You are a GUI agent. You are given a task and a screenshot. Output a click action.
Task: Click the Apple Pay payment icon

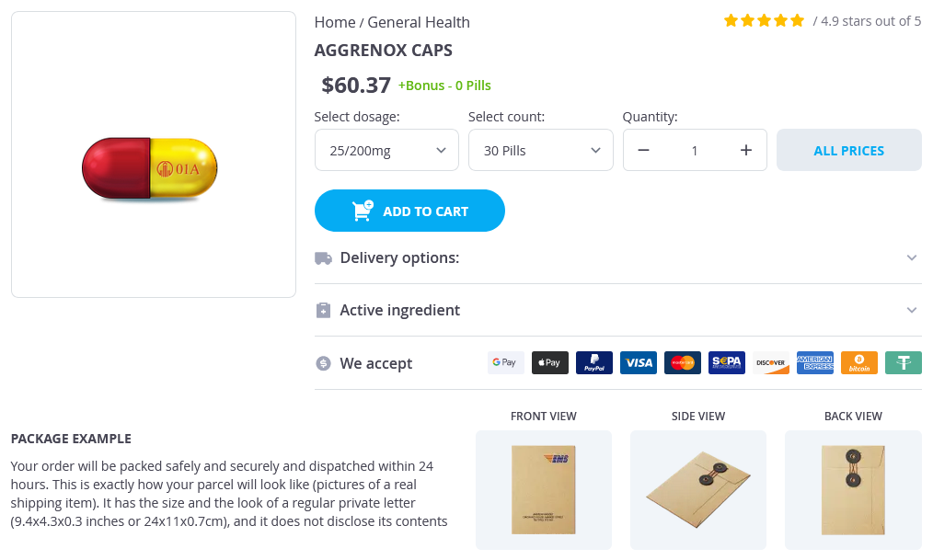549,363
